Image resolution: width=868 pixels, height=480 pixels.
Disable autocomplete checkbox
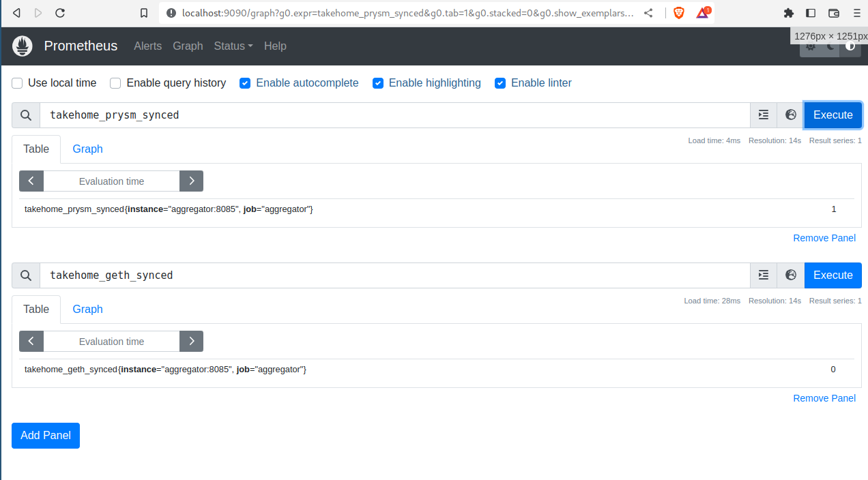(245, 83)
